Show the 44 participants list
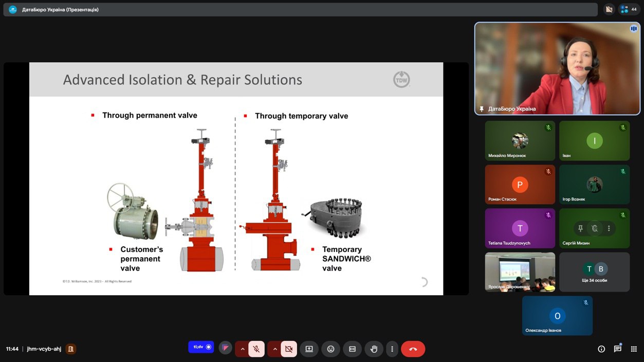 tap(630, 9)
